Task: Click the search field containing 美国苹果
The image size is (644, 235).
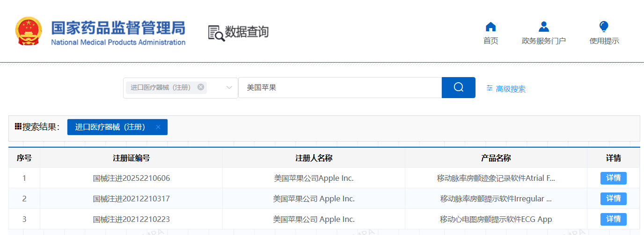Action: pyautogui.click(x=340, y=87)
